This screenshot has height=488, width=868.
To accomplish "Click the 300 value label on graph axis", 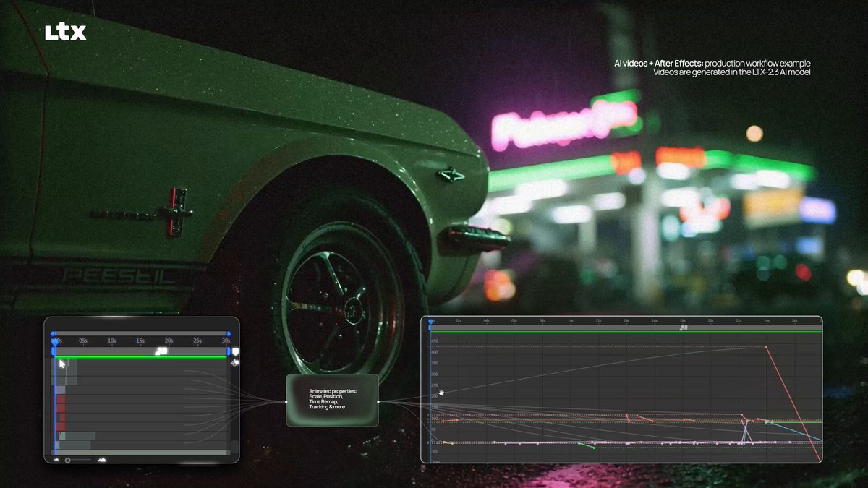I will tap(435, 374).
